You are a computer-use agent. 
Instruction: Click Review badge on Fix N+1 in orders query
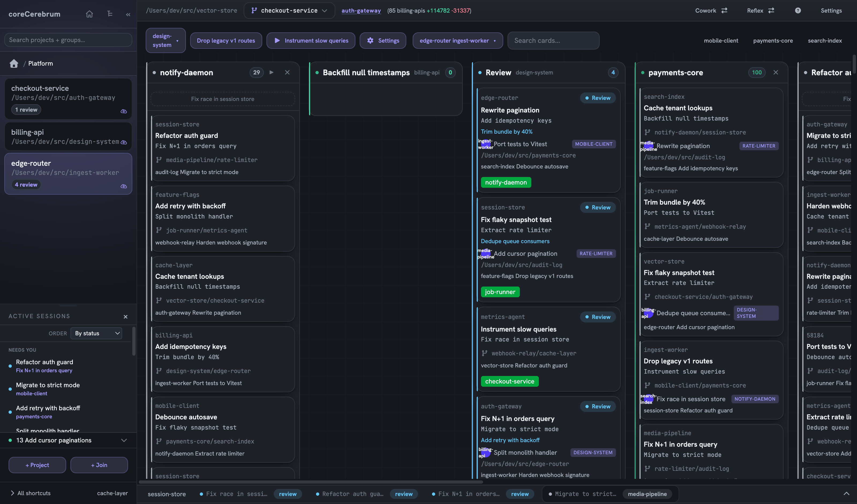point(597,407)
